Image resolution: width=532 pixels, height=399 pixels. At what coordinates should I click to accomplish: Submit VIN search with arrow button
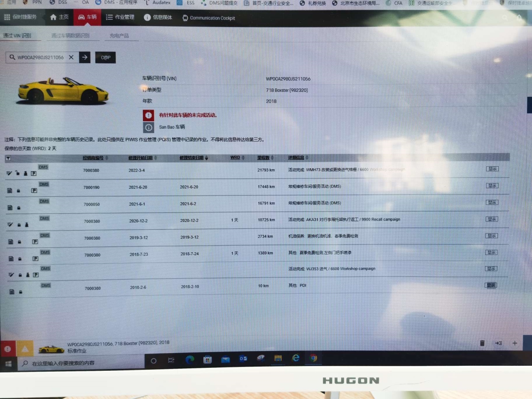tap(85, 57)
